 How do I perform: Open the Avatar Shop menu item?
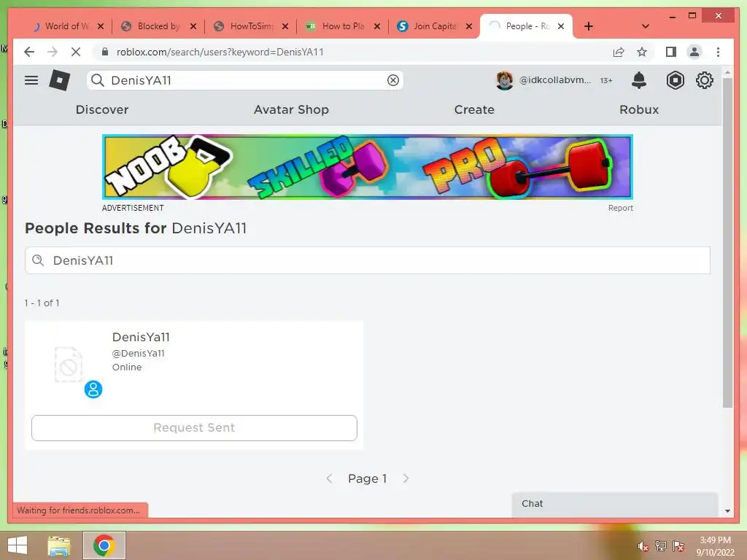point(291,109)
